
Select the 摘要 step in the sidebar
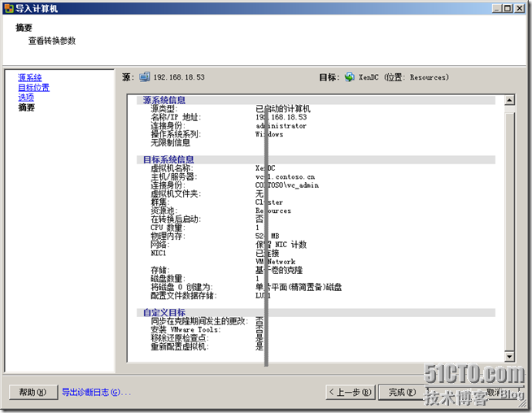[26, 107]
